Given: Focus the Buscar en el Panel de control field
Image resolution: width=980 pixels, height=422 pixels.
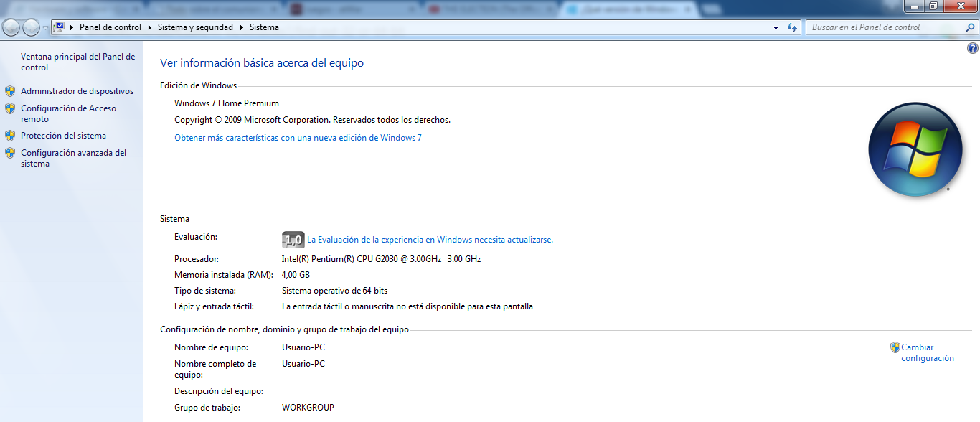Looking at the screenshot, I should 884,27.
